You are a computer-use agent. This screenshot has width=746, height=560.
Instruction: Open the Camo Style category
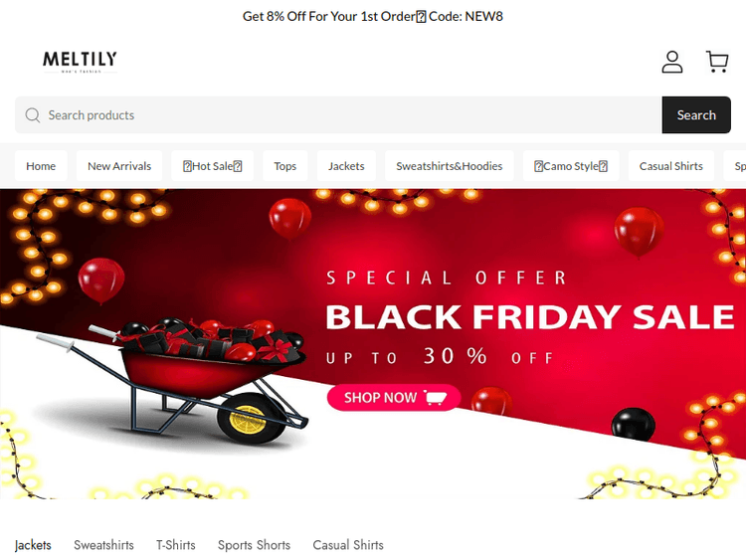pos(571,166)
